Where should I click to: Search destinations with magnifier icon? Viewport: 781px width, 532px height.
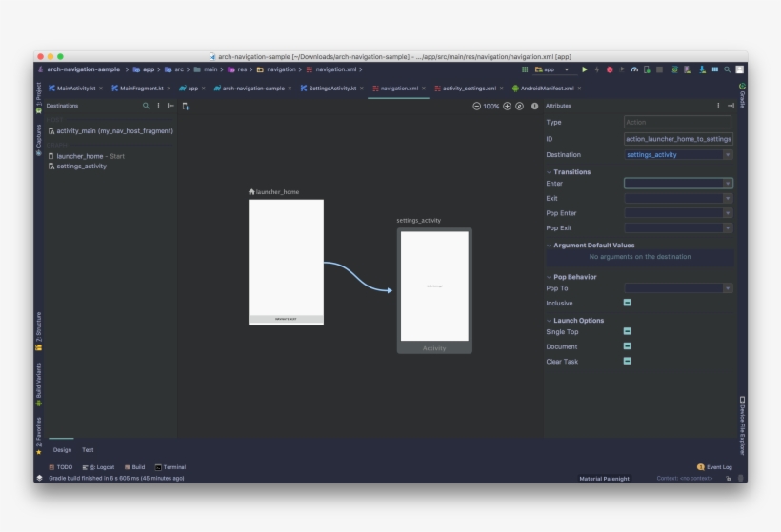coord(146,106)
